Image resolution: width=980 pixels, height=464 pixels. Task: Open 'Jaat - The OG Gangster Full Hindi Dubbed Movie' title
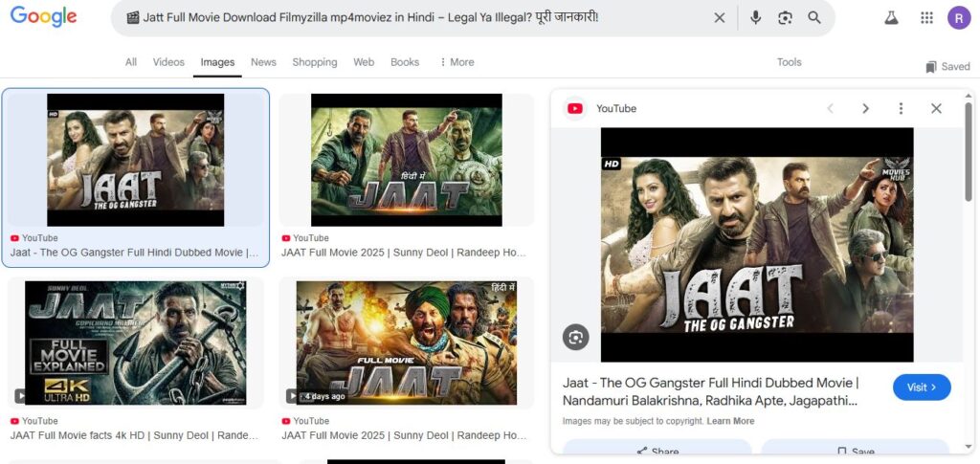point(134,253)
